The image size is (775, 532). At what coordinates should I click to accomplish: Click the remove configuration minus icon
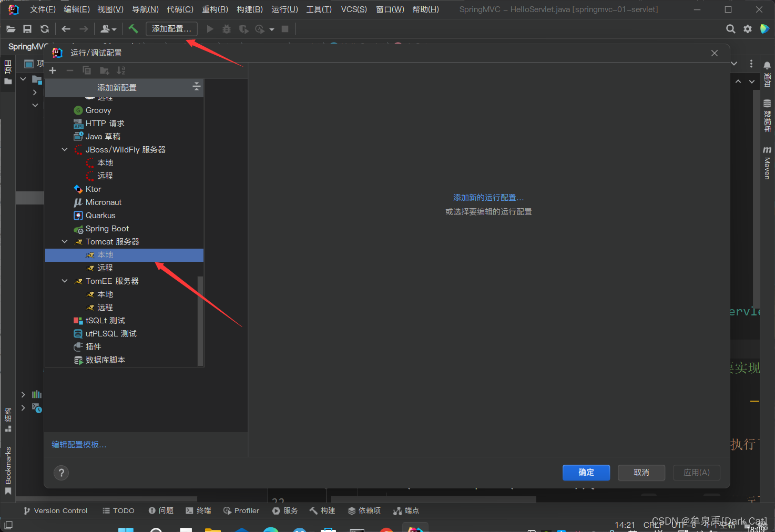pos(70,70)
